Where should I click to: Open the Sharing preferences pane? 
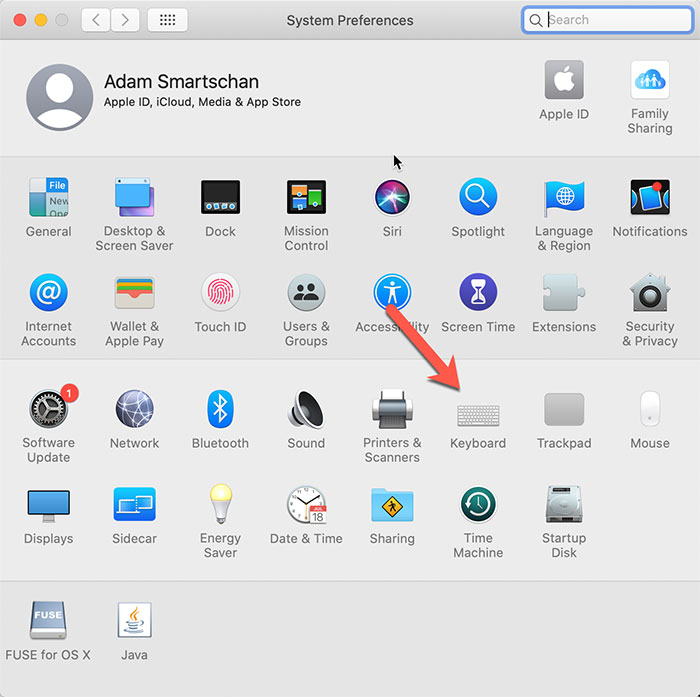pyautogui.click(x=392, y=505)
